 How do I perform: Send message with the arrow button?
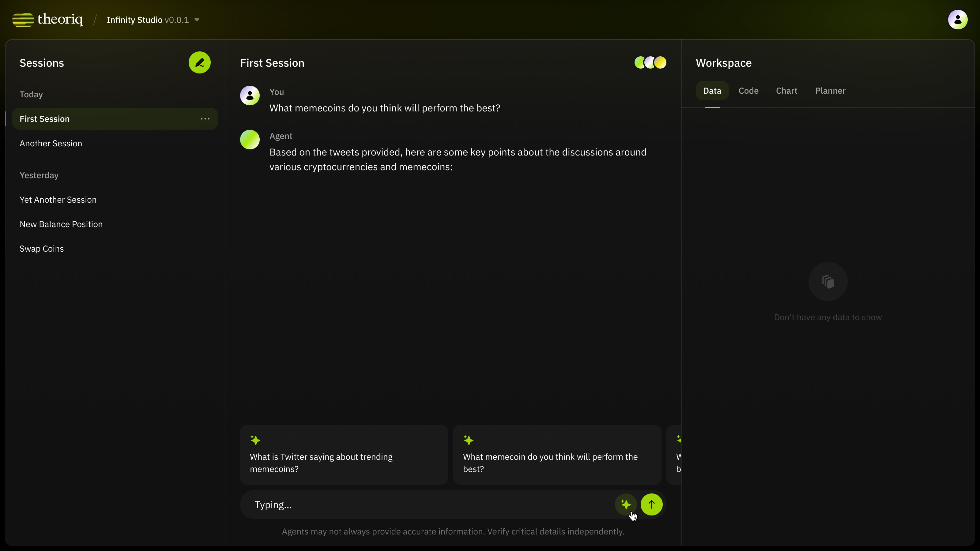point(651,504)
